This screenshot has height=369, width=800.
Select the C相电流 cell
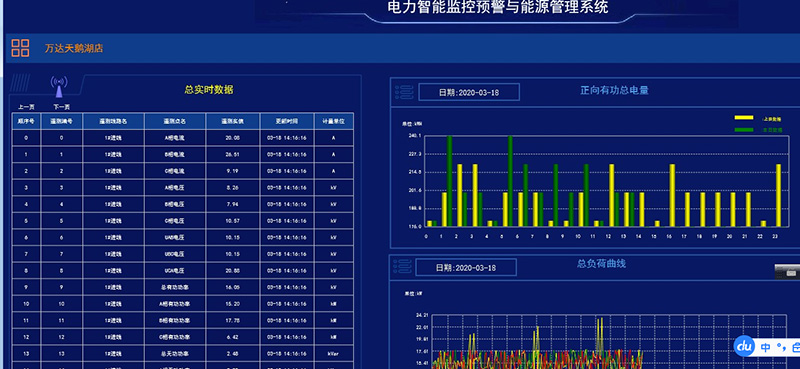coord(175,171)
